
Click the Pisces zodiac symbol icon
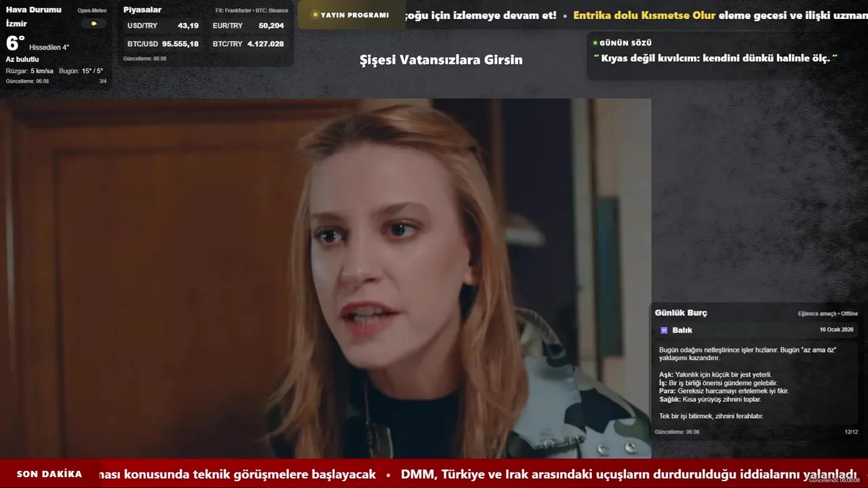(664, 330)
